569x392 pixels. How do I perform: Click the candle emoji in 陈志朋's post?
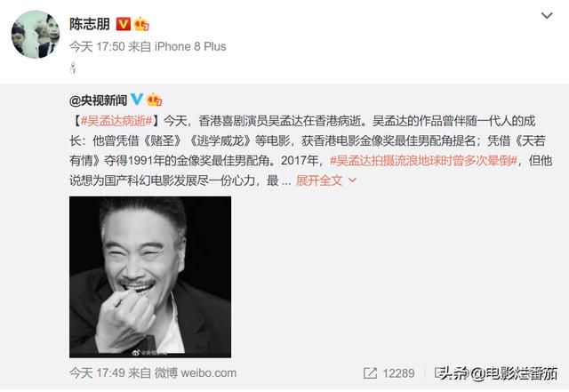tap(73, 68)
